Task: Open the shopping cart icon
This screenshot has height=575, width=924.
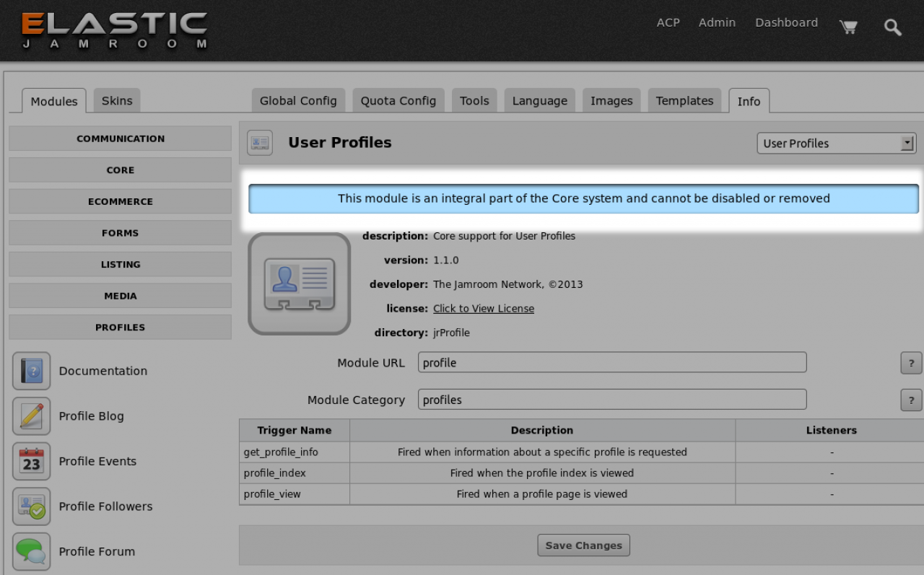Action: (x=848, y=27)
